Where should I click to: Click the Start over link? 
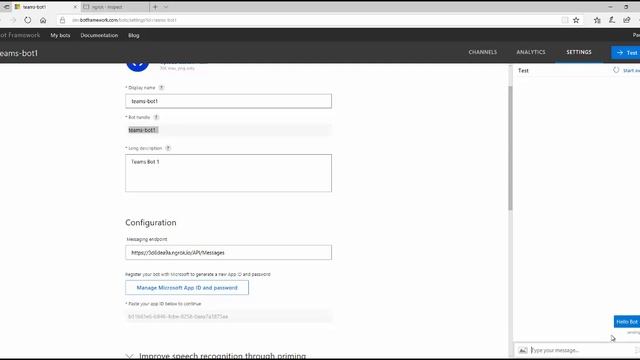[631, 71]
